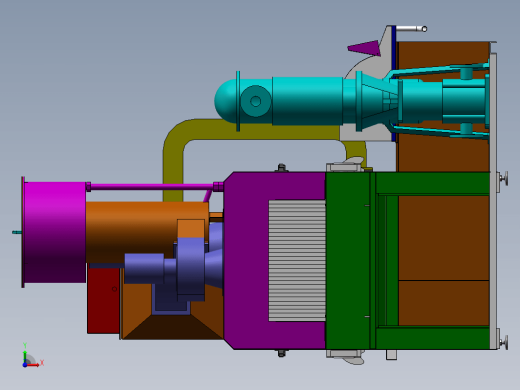Select the lower knob on the gray end plate
The height and width of the screenshot is (390, 520).
[x=503, y=342]
